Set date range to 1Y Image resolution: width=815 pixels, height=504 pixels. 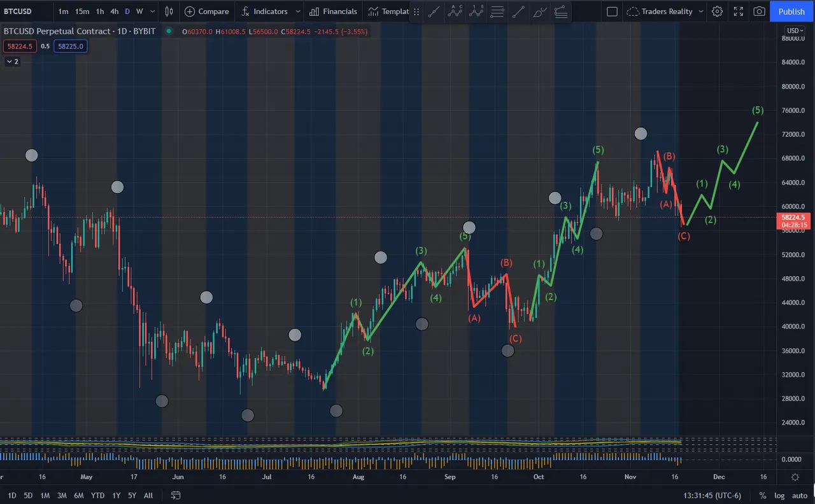click(116, 495)
